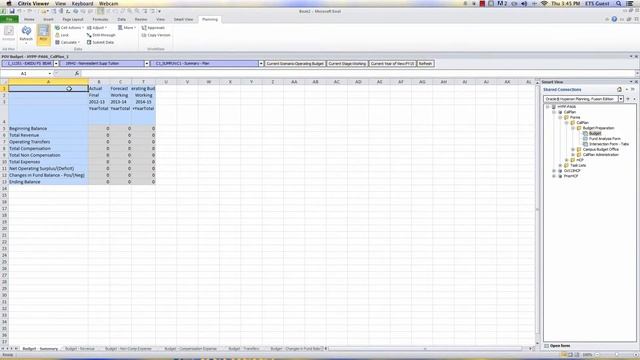The image size is (640, 360).
Task: Click the Wi-Fi icon in the menu bar
Action: [544, 3]
